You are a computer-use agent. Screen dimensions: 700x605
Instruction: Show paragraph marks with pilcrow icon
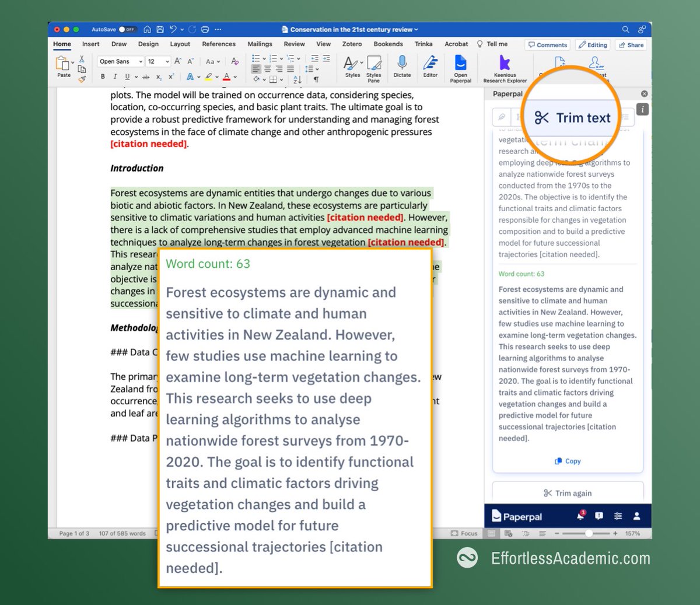[316, 79]
